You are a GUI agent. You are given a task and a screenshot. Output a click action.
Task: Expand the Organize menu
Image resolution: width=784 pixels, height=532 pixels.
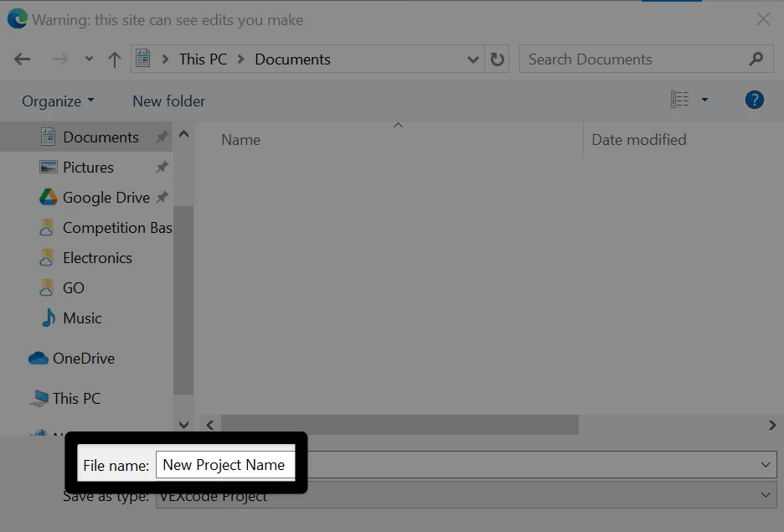(53, 101)
